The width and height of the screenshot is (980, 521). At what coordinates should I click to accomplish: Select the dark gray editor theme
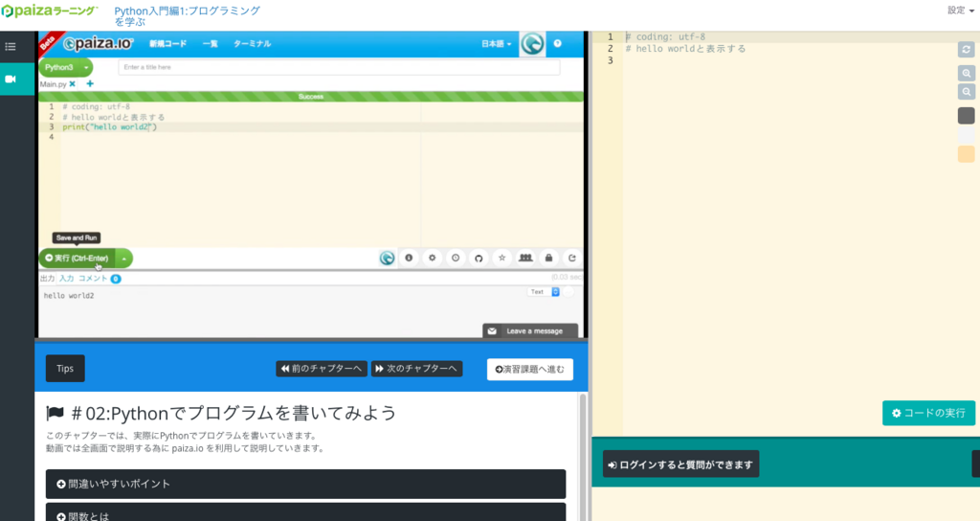[x=967, y=115]
